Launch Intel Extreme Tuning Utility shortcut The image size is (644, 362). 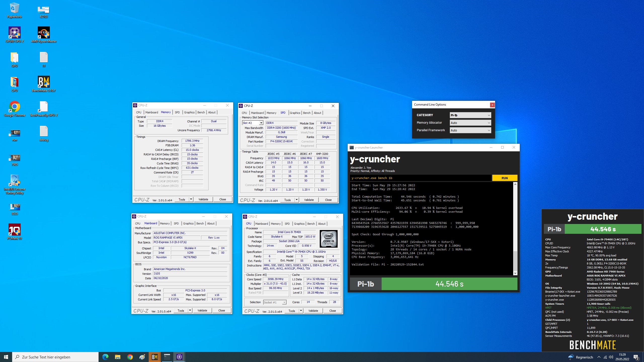coord(14,184)
